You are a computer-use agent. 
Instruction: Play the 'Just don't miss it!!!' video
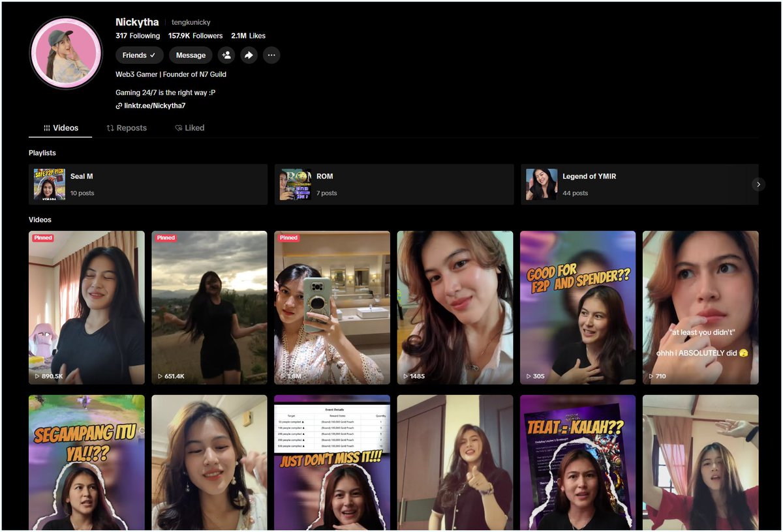332,462
